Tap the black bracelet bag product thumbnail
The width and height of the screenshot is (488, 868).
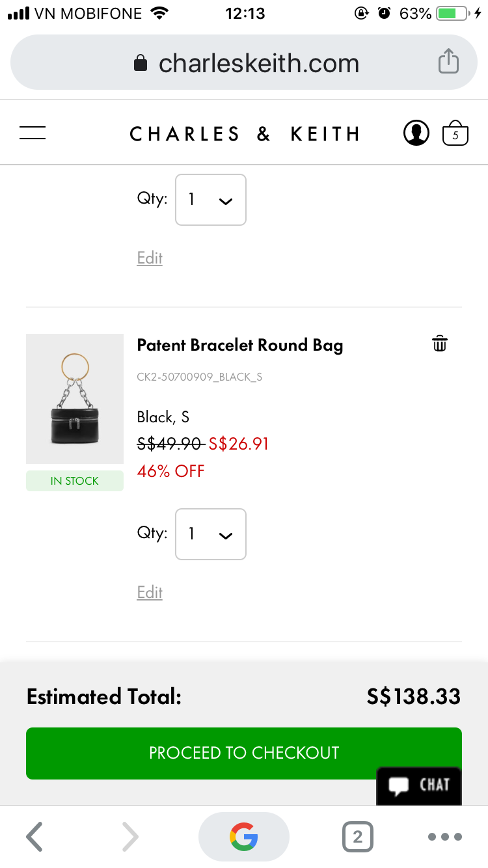click(74, 398)
